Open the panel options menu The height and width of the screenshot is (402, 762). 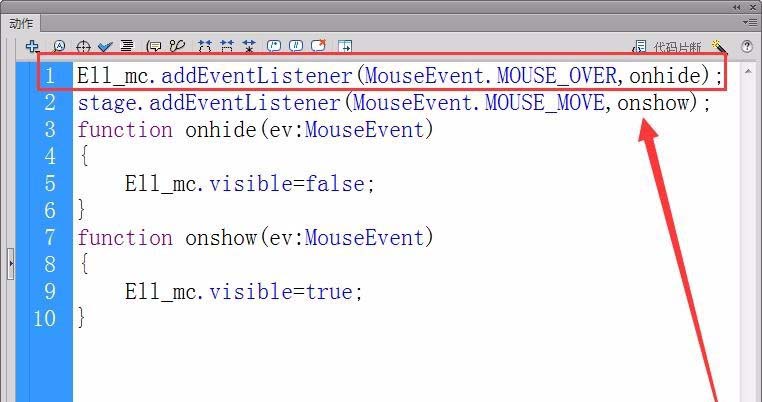pyautogui.click(x=750, y=22)
